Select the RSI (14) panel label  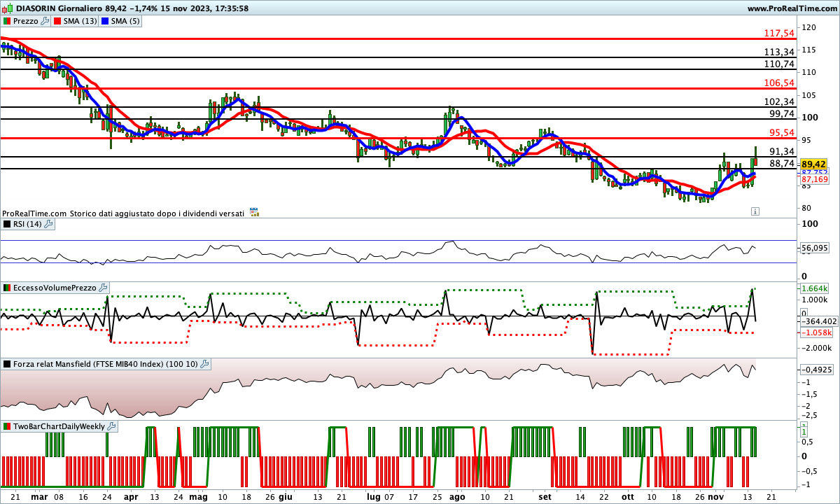click(29, 224)
